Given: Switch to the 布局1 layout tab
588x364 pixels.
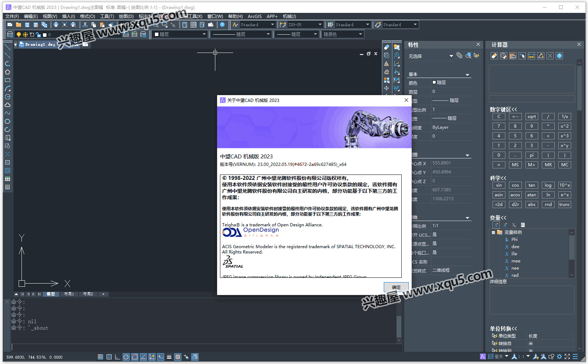Looking at the screenshot, I should coord(69,294).
